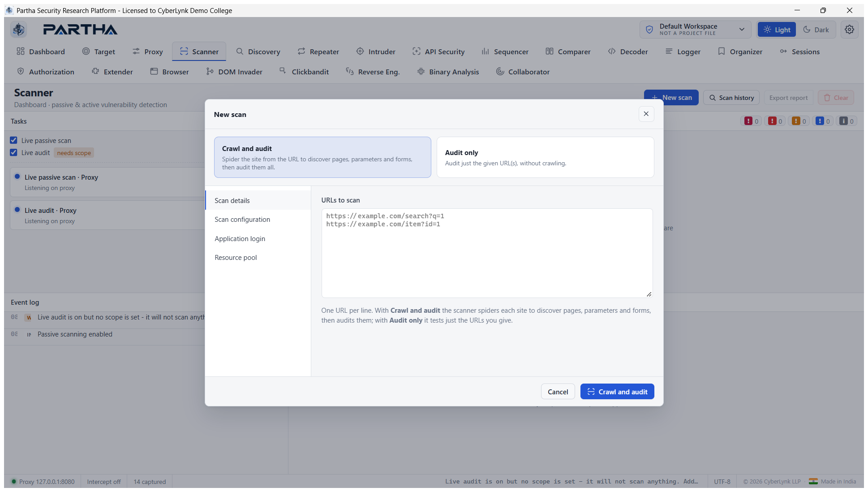Click 'Passive scanning enabled' log entry
The height and width of the screenshot is (492, 868).
pyautogui.click(x=75, y=334)
